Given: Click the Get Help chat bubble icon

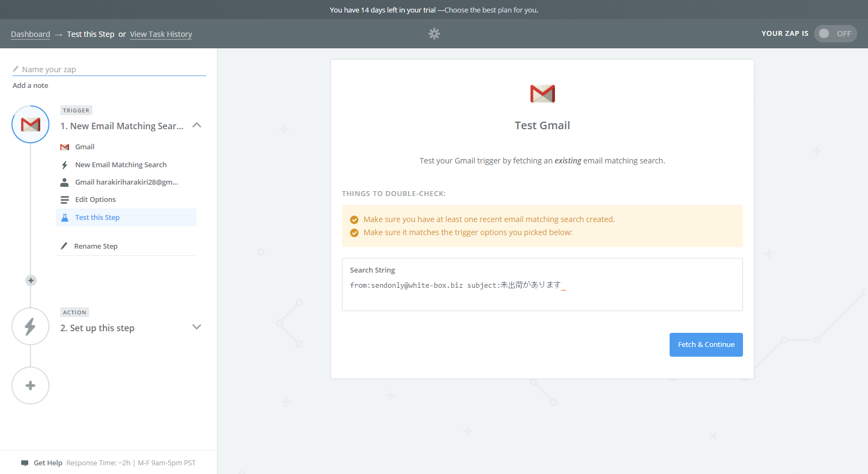Looking at the screenshot, I should tap(24, 463).
